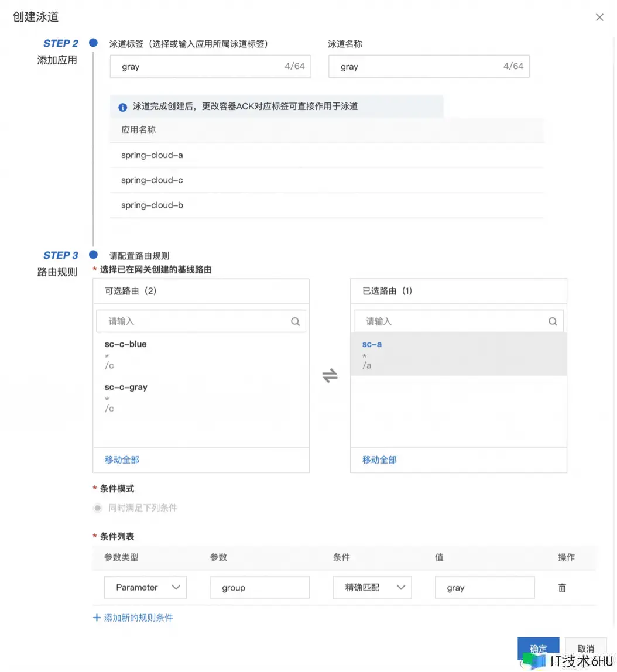Click the 确定 confirm button
The image size is (617, 672).
point(538,649)
